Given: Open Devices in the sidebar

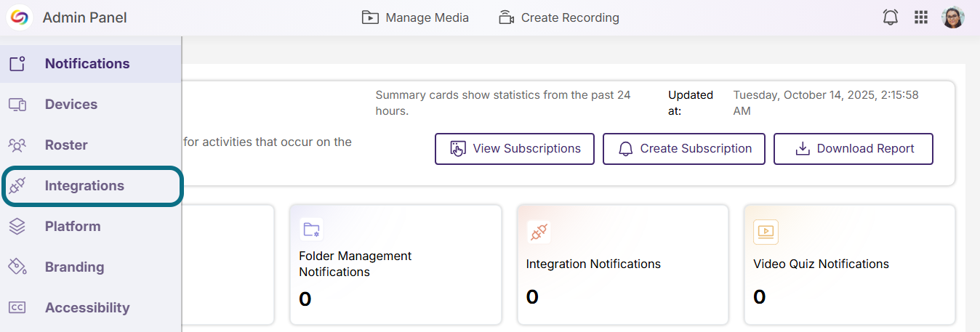Looking at the screenshot, I should pos(90,105).
